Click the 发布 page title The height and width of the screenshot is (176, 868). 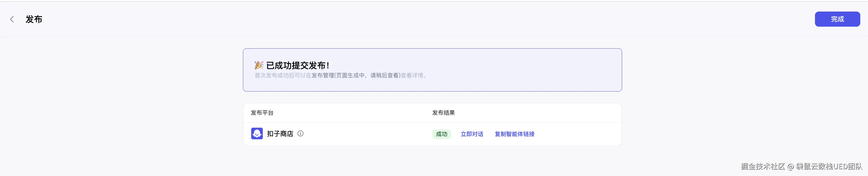pos(34,19)
